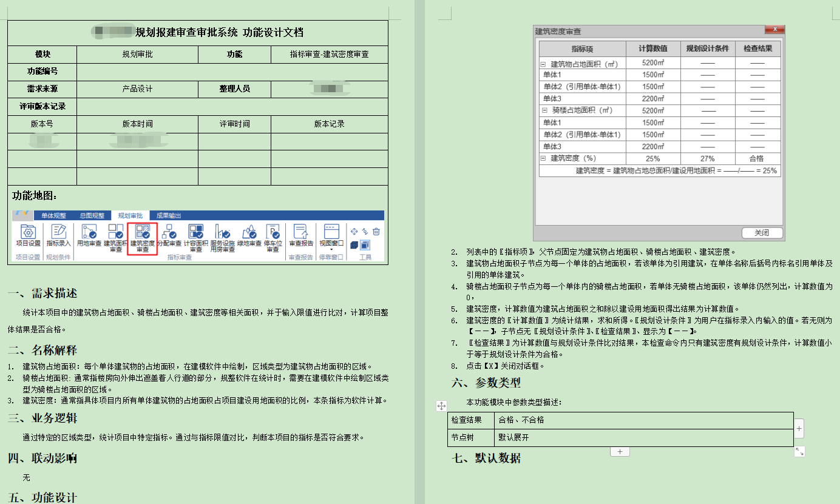Click the 功能编号 label cell
The height and width of the screenshot is (504, 840).
(x=42, y=72)
